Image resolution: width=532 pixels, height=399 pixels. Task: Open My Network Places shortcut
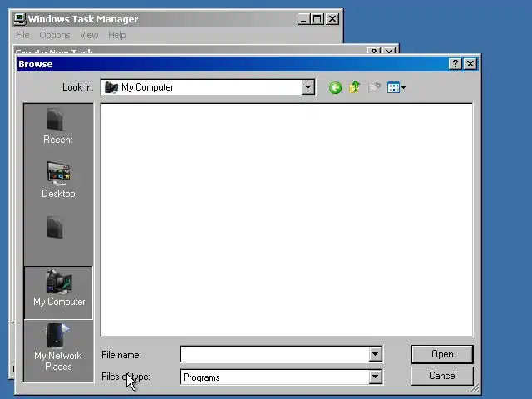58,347
